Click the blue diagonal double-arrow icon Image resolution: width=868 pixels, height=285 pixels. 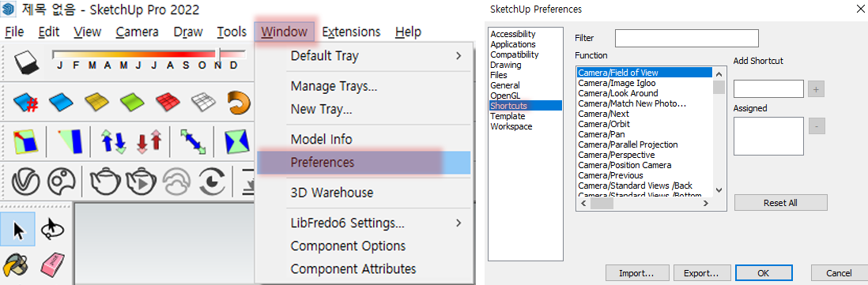193,141
